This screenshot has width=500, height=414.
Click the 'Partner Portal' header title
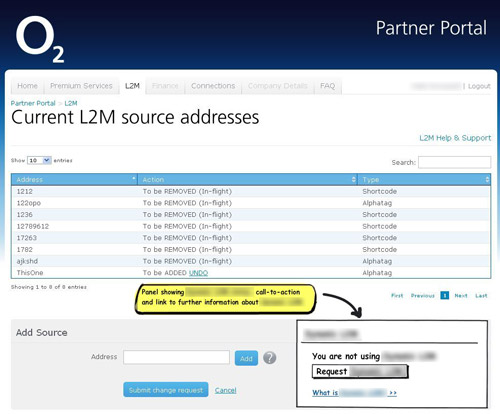coord(431,28)
